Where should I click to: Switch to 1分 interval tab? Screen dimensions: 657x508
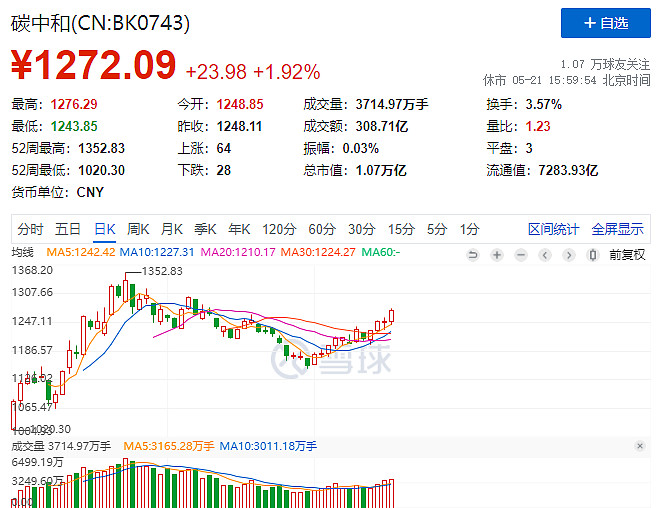pos(469,229)
